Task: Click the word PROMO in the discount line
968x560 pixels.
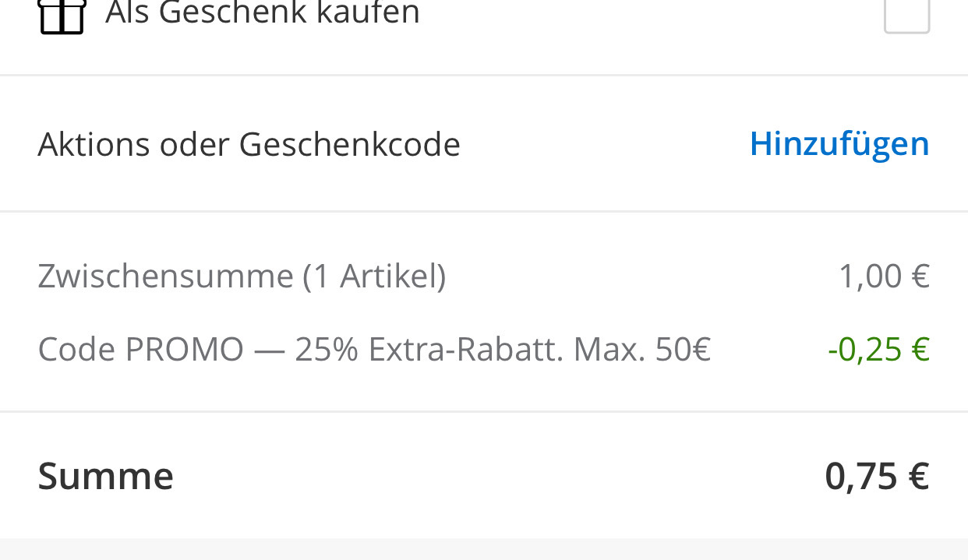Action: [185, 350]
